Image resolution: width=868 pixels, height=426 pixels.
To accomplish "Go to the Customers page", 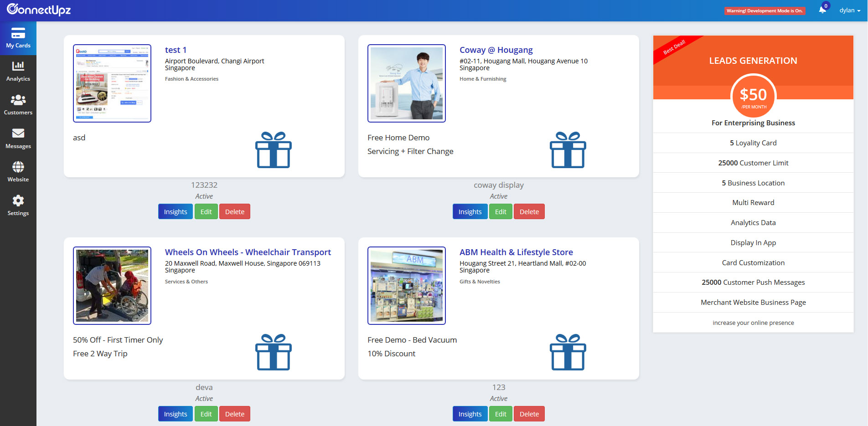I will pyautogui.click(x=18, y=105).
